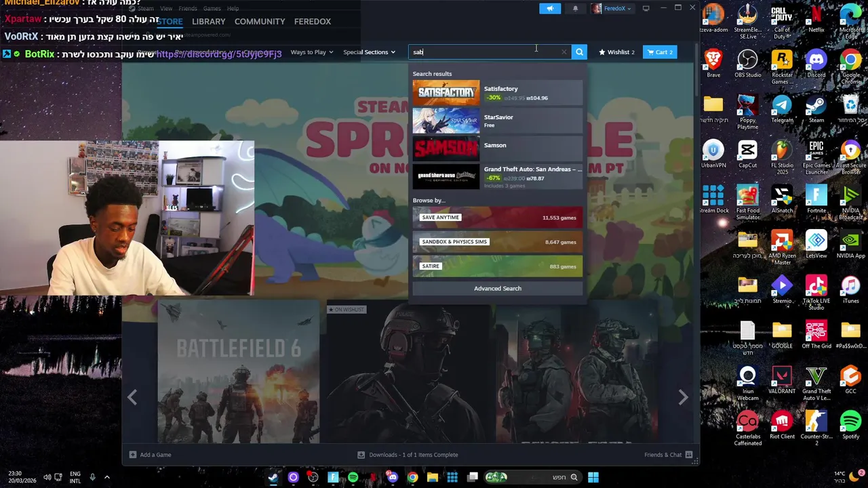Open OBS Studio desktop icon
The height and width of the screenshot is (488, 868).
click(747, 64)
